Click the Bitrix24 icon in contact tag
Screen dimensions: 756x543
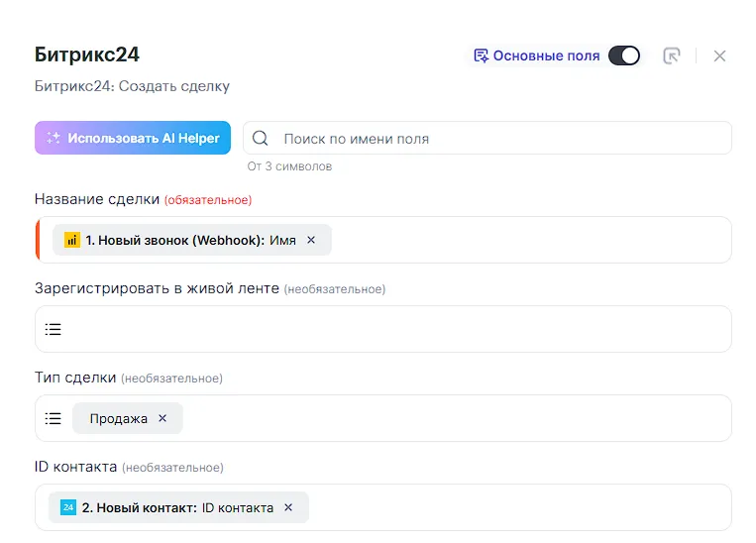(68, 507)
